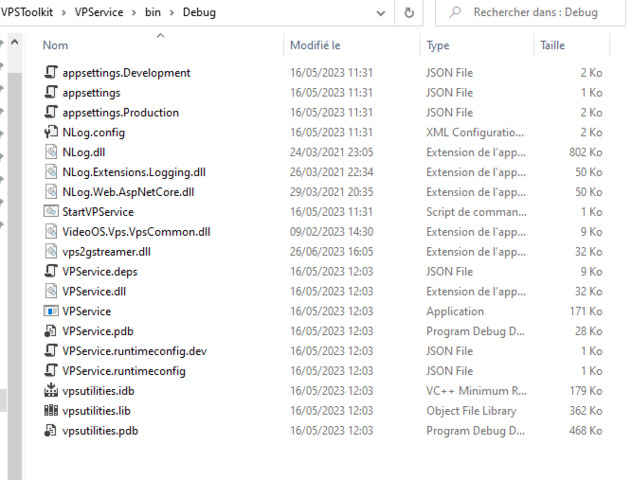Click the VPService.deps JSON file icon
This screenshot has height=480, width=631.
tap(52, 271)
